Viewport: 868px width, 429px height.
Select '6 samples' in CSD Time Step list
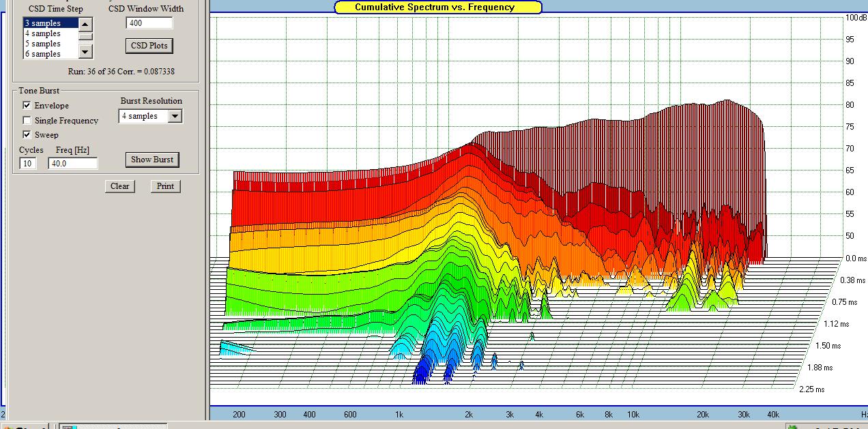click(50, 54)
